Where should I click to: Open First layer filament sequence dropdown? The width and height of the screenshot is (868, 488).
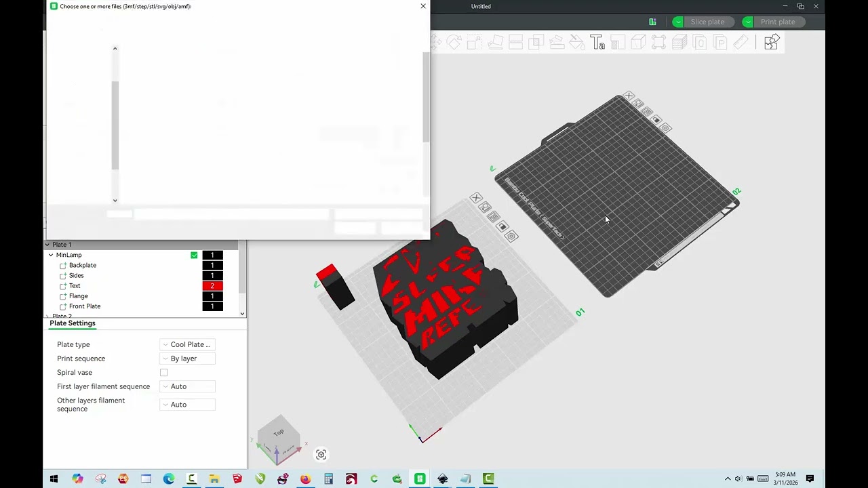tap(187, 386)
